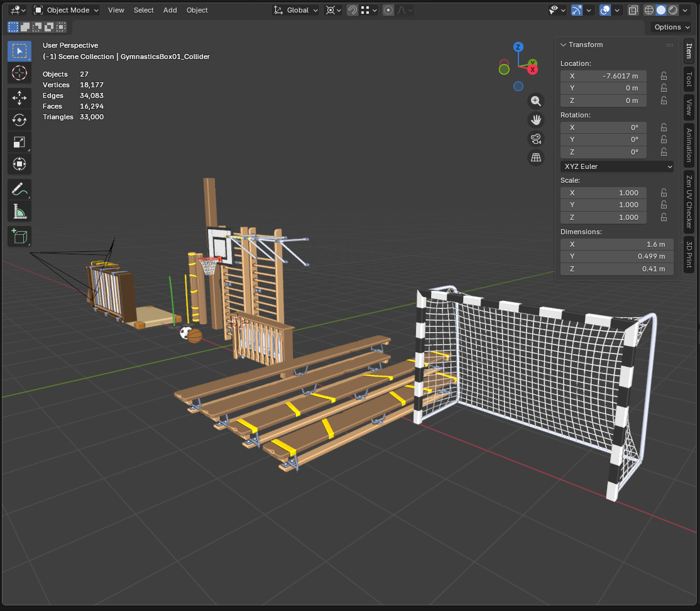700x611 pixels.
Task: Click the camera view icon
Action: point(535,139)
